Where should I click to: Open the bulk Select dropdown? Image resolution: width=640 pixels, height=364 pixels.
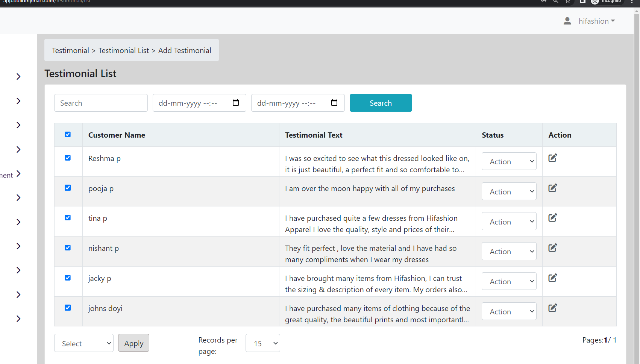84,343
